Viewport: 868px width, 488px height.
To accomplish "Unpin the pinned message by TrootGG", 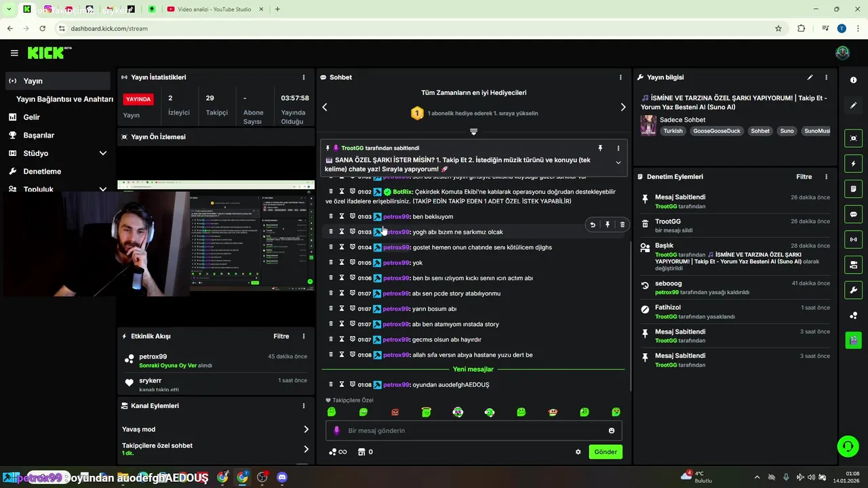I will click(600, 148).
